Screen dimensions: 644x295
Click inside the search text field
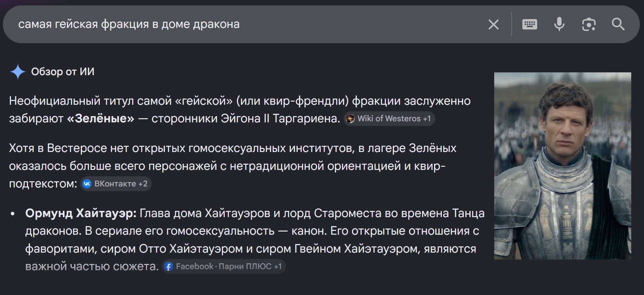pos(242,24)
